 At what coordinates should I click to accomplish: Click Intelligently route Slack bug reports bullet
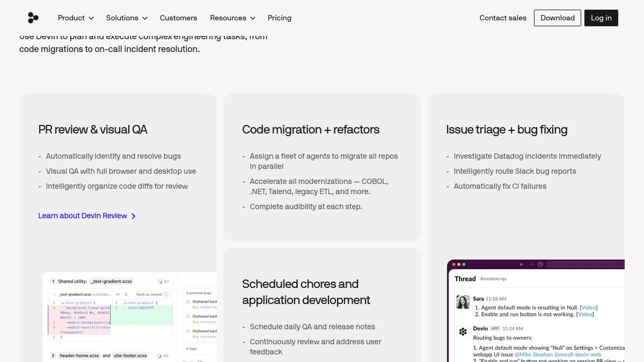pos(515,171)
